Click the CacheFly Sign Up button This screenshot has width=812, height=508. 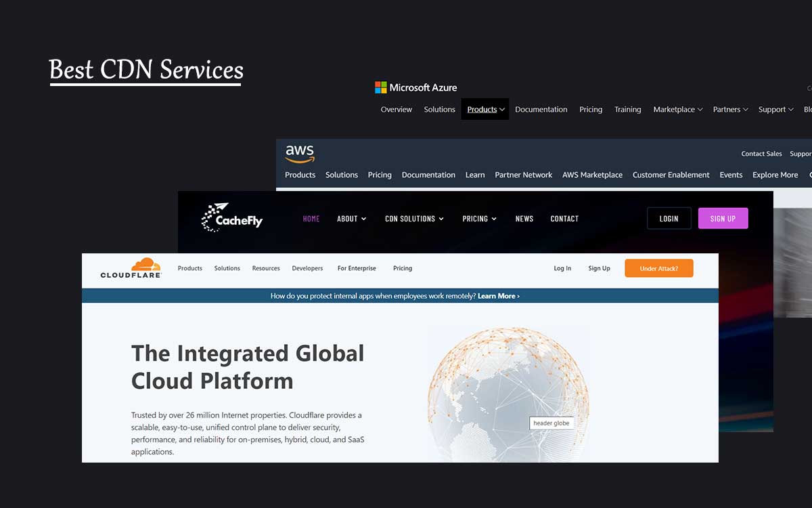(723, 218)
